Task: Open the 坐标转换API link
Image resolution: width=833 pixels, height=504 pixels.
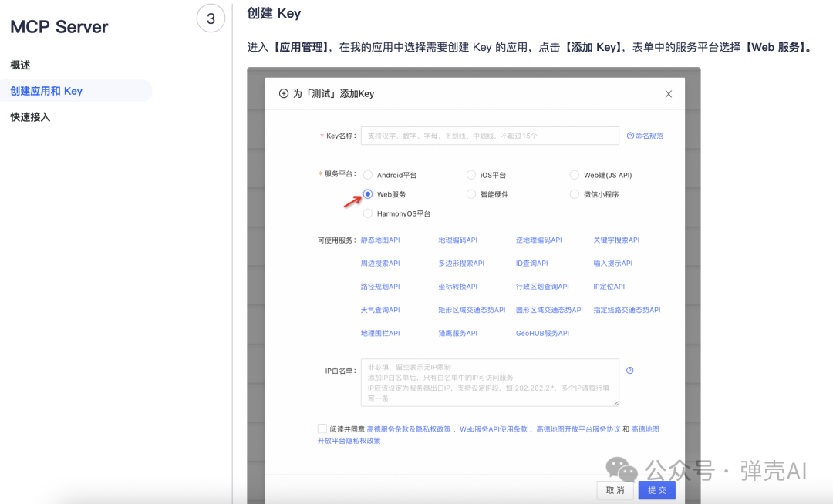Action: tap(458, 287)
